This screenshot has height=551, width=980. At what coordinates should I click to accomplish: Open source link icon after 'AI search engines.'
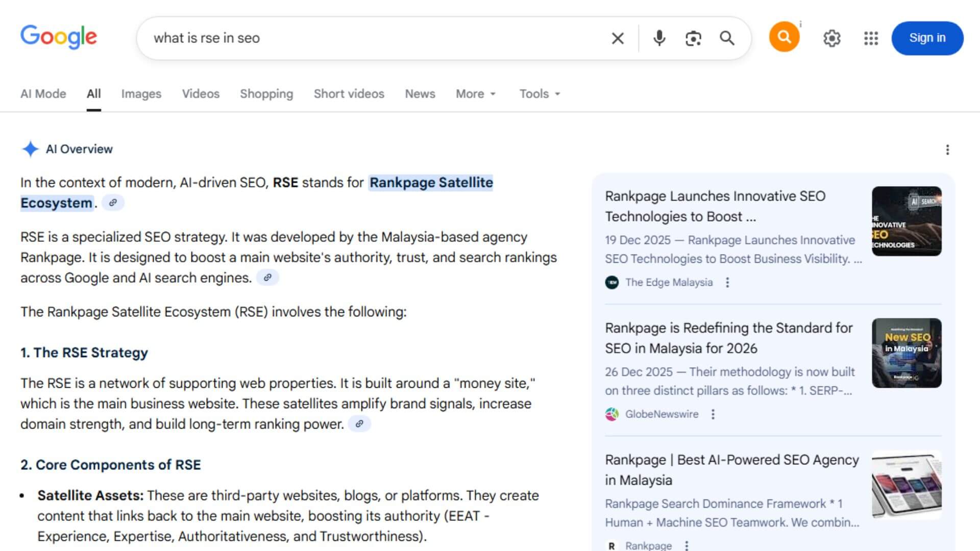click(267, 278)
